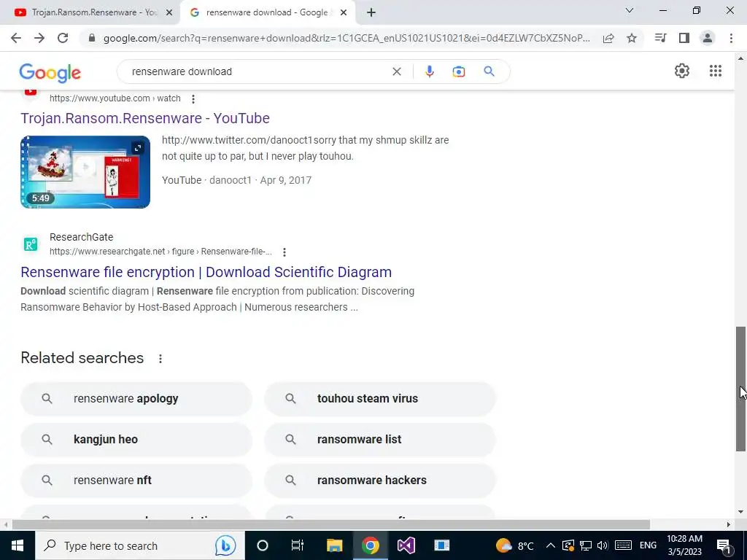The width and height of the screenshot is (747, 560).
Task: Switch to Trojan.Ransom.Rensenware YouTube tab
Action: pos(90,12)
